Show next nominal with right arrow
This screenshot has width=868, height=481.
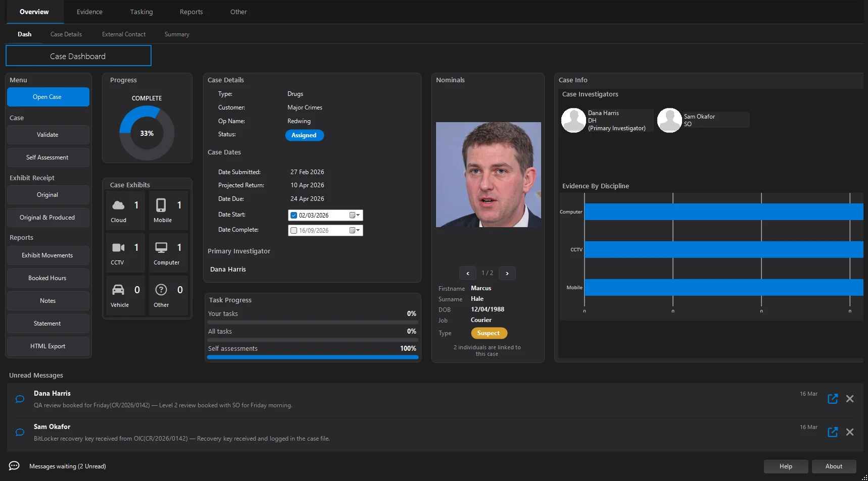[x=507, y=273]
